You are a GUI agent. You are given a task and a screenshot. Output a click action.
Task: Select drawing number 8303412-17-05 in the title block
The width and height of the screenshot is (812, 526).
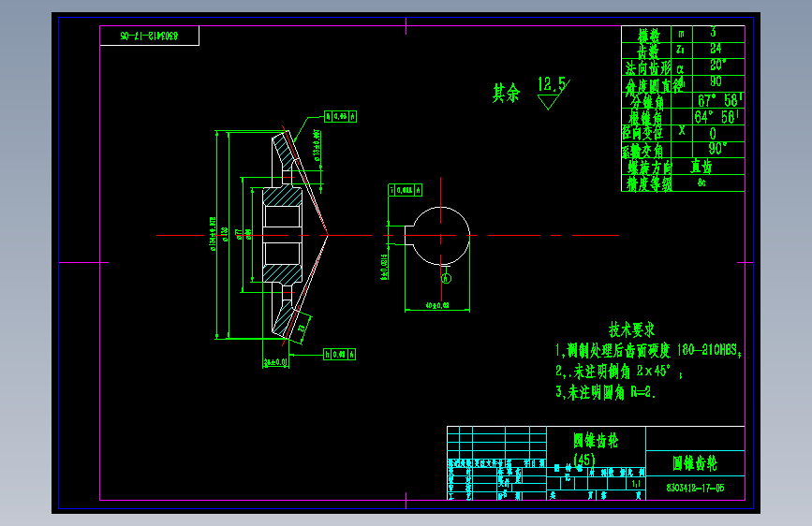(695, 488)
